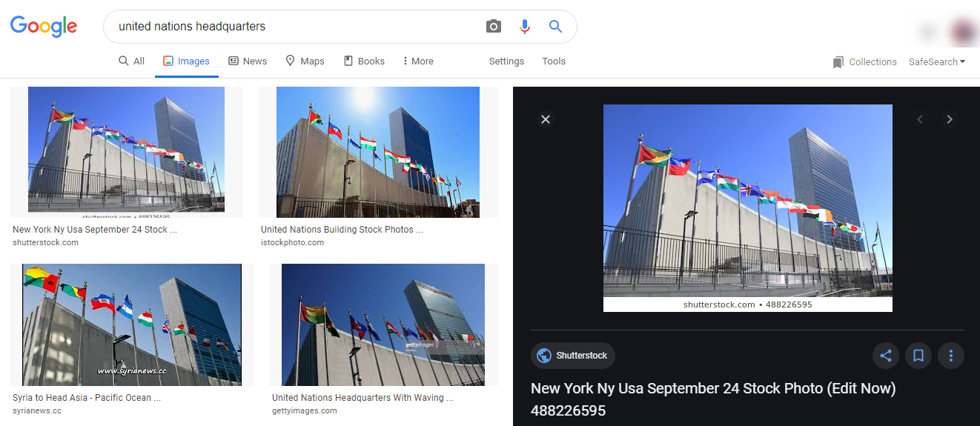Go to next image in preview
Viewport: 980px width, 426px height.
[x=950, y=119]
